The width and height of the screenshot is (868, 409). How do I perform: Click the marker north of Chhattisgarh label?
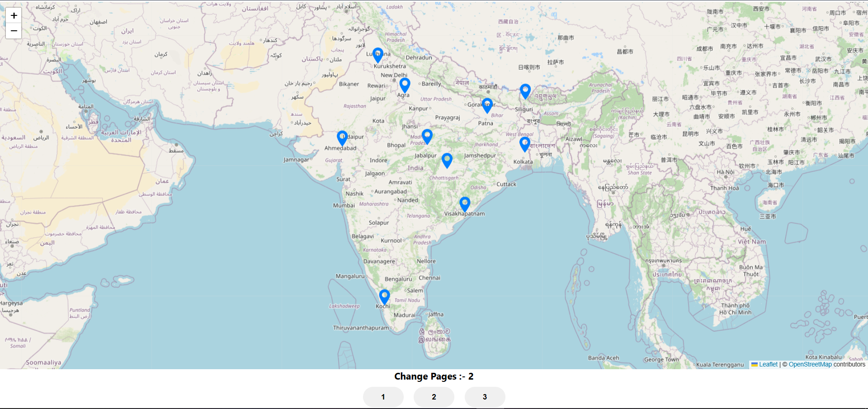point(447,160)
